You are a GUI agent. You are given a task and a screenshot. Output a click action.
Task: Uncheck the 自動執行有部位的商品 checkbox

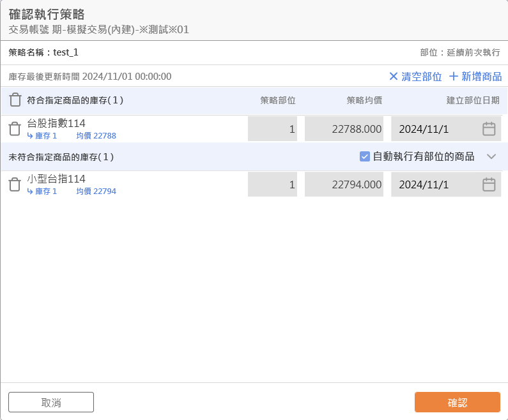tap(365, 156)
